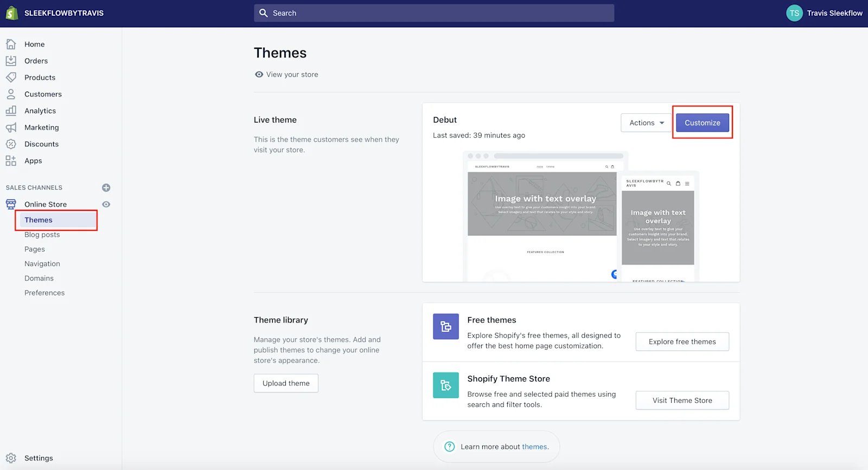Click Settings label in sidebar
868x470 pixels.
coord(39,458)
